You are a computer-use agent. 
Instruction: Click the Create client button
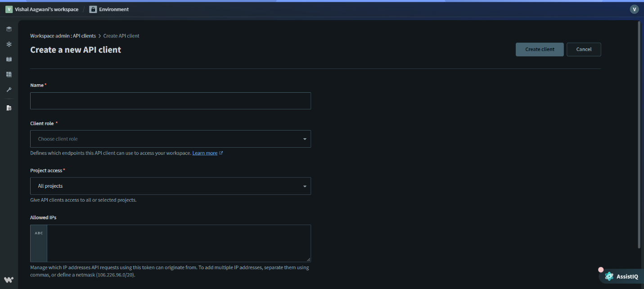539,50
